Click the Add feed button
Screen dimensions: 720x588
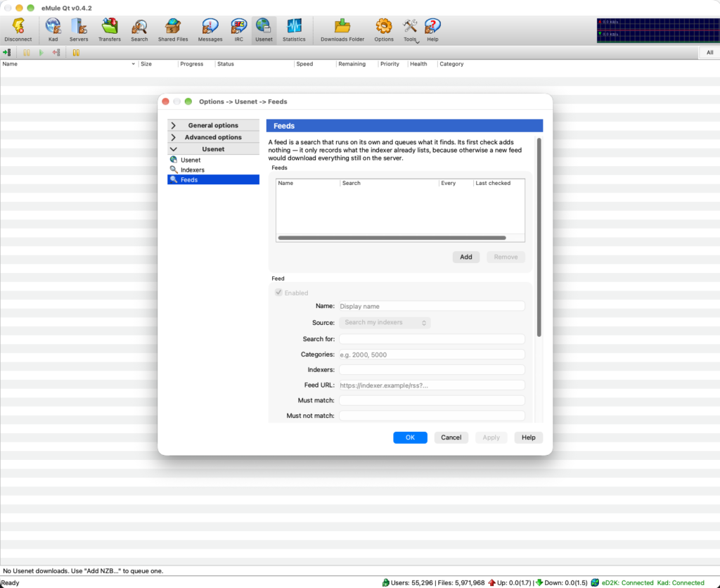[x=466, y=257]
